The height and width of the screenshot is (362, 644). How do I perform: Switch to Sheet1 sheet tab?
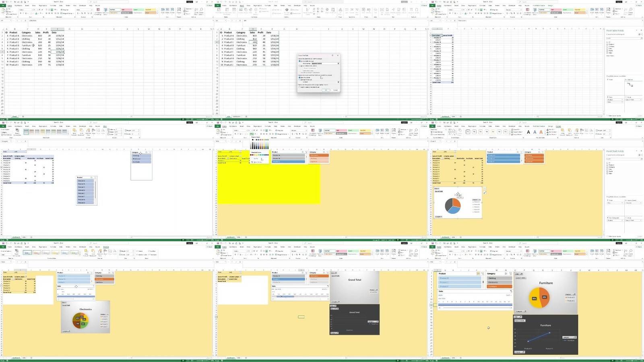(14, 116)
